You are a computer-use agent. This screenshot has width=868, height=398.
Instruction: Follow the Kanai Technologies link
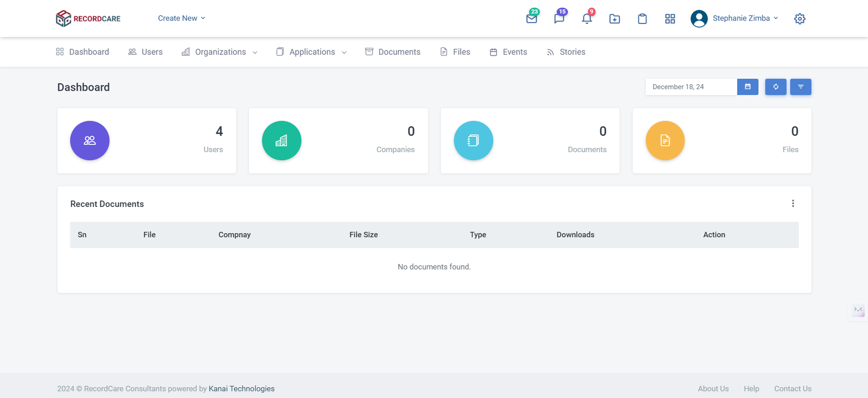[241, 389]
